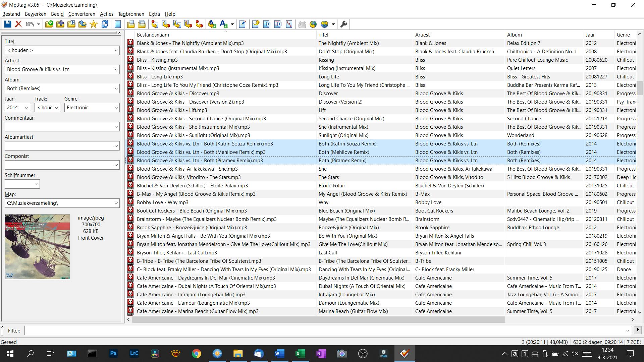This screenshot has width=644, height=362.
Task: Click the Save tag icon
Action: [8, 24]
